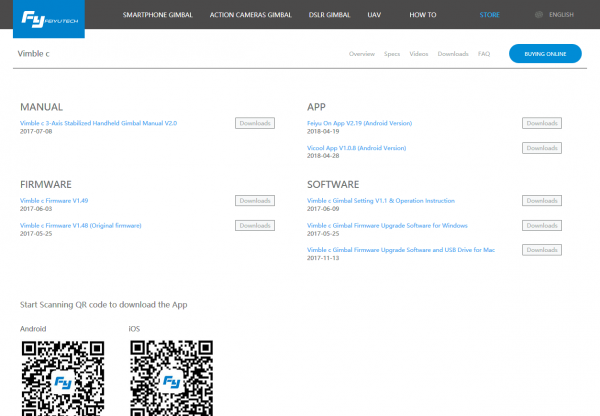Viewport: 600px width, 416px height.
Task: Download Gimbal Setting V1.1 software
Action: 542,201
